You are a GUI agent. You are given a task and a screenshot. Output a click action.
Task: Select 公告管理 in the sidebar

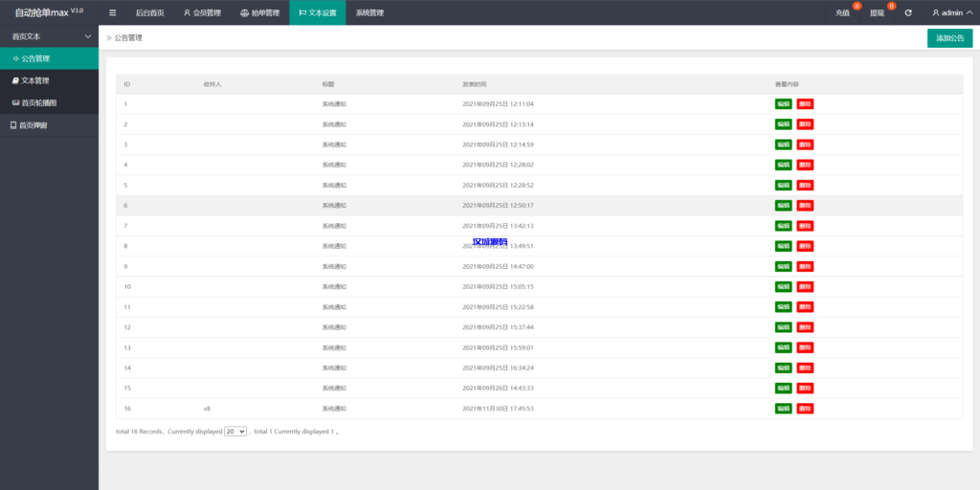pos(35,58)
